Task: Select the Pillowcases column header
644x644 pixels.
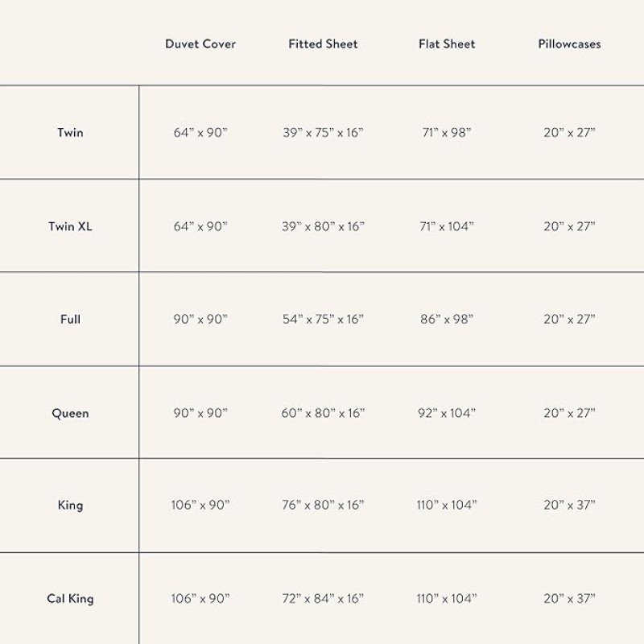Action: click(569, 44)
